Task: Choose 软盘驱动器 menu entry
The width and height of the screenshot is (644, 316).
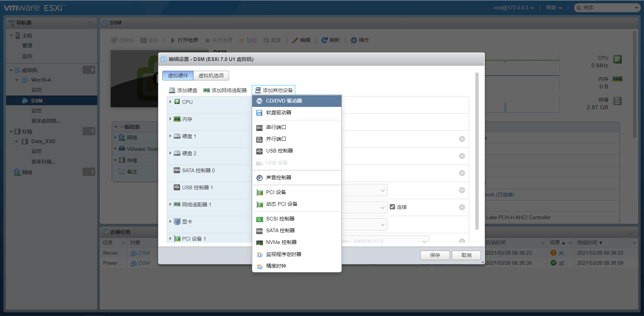Action: click(x=297, y=113)
